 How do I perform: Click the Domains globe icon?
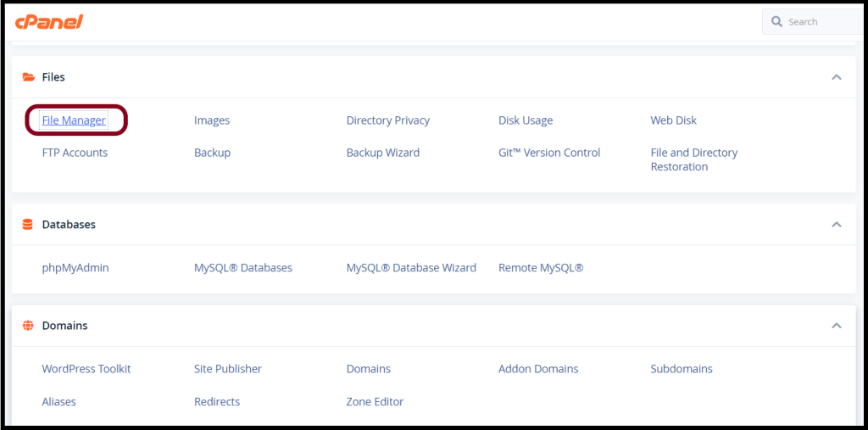[x=28, y=326]
